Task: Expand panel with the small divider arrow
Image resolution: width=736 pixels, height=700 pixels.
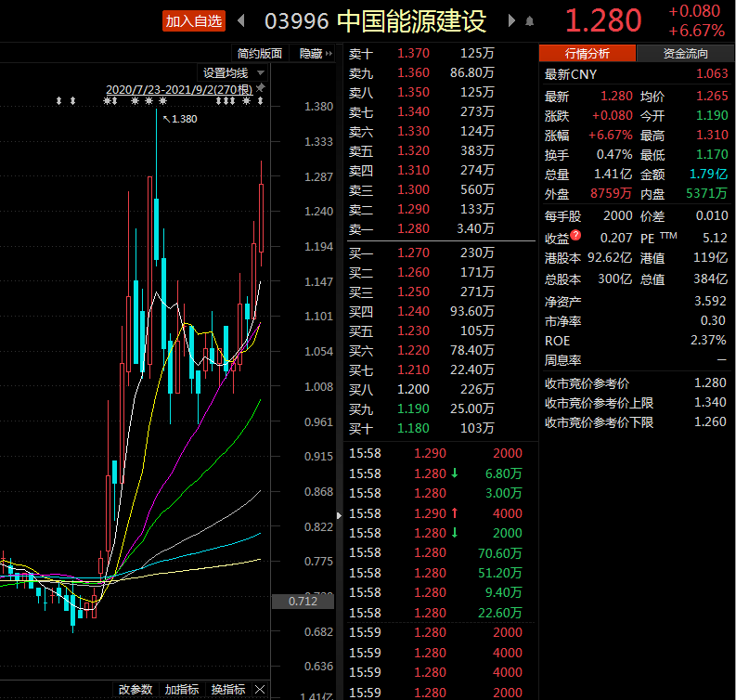Action: click(340, 515)
